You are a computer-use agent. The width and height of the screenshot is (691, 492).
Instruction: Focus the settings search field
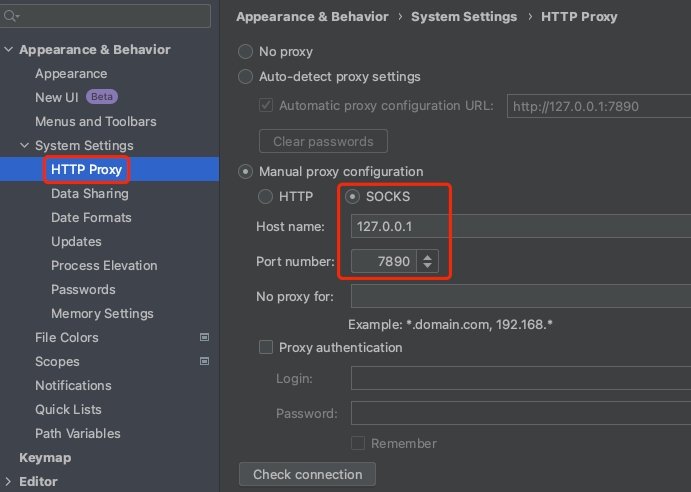tap(105, 16)
